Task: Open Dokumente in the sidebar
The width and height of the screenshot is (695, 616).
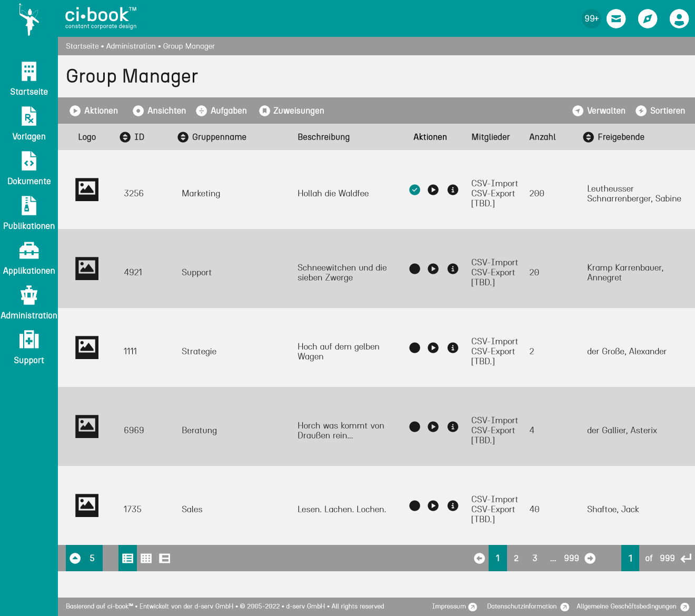Action: pyautogui.click(x=29, y=170)
